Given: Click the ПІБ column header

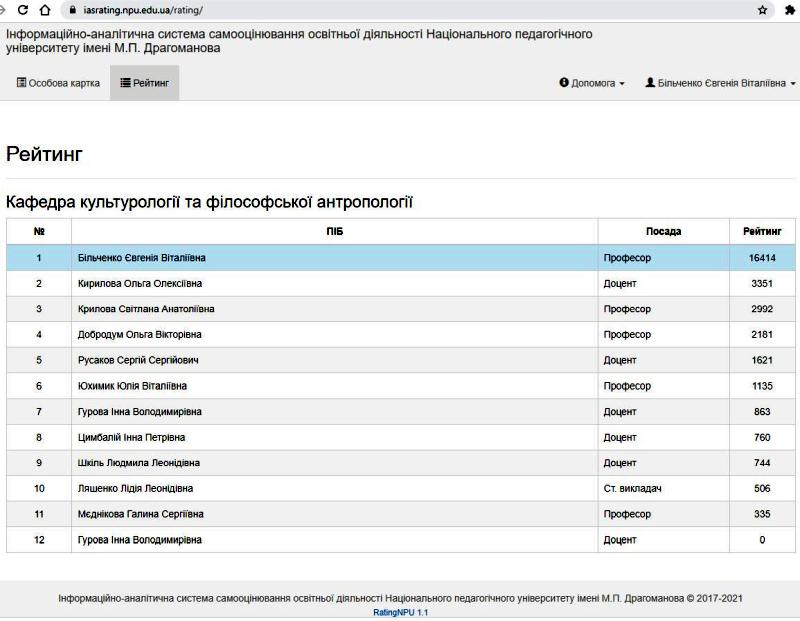Looking at the screenshot, I should [334, 231].
